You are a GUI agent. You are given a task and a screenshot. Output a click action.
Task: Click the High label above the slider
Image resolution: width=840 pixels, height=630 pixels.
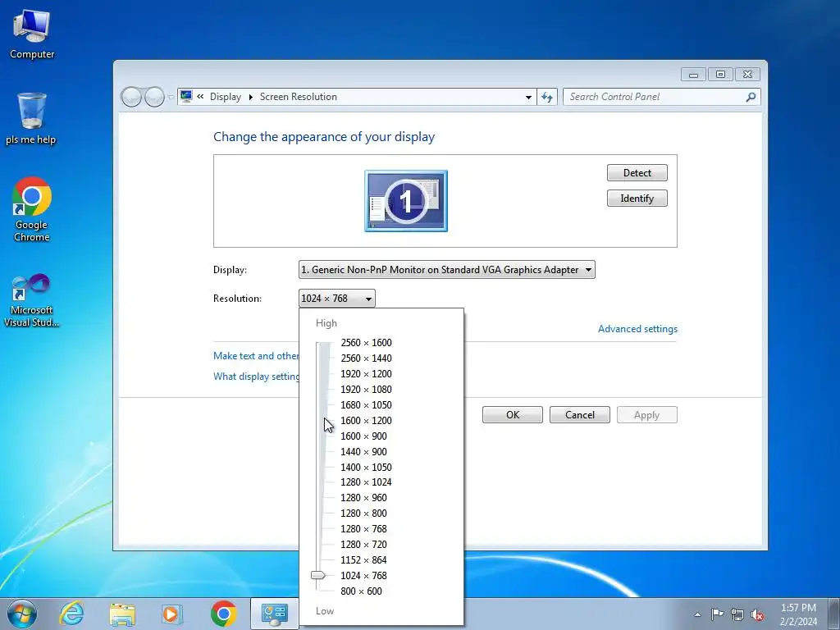(x=326, y=323)
